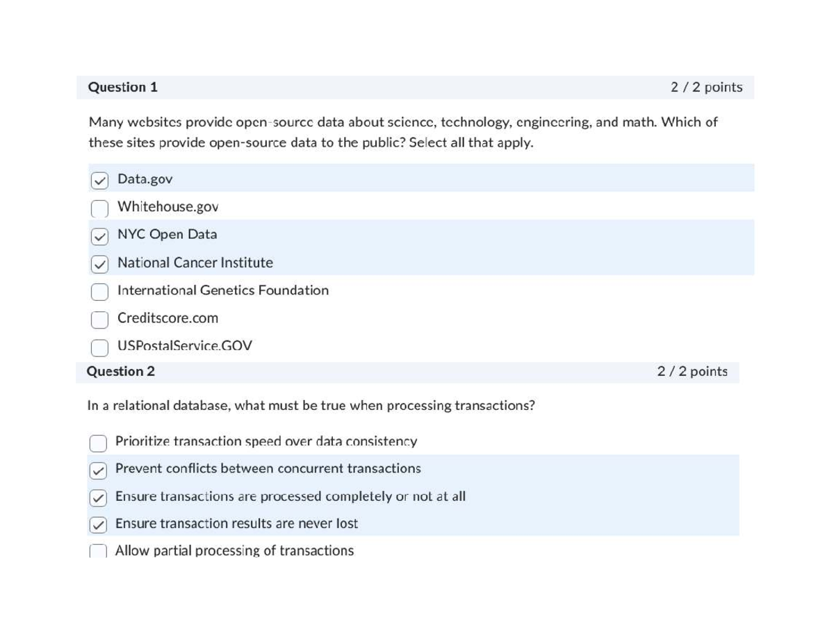Uncheck the Prevent conflicts between concurrent transactions option
Screen dimensions: 834x644
98,470
